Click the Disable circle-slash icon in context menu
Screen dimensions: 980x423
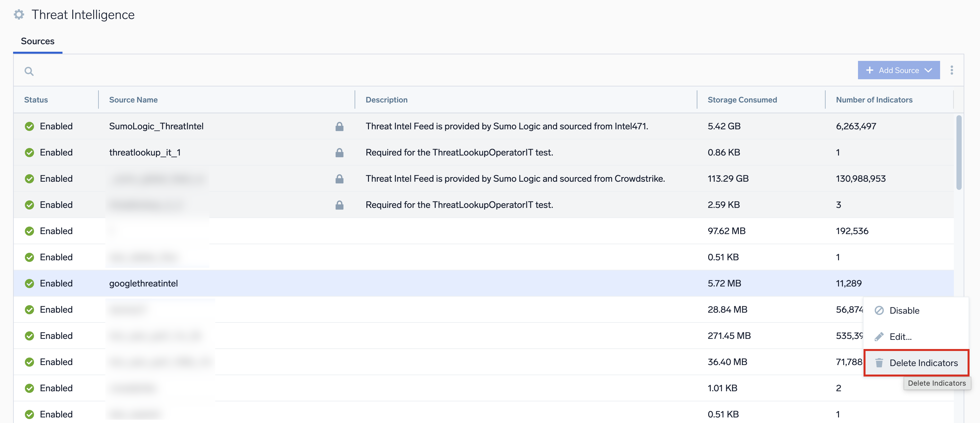coord(879,311)
